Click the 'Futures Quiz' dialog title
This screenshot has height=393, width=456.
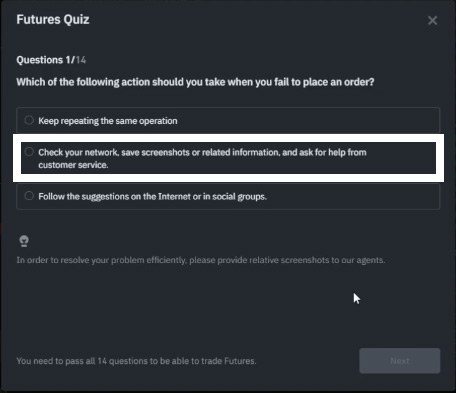(53, 19)
